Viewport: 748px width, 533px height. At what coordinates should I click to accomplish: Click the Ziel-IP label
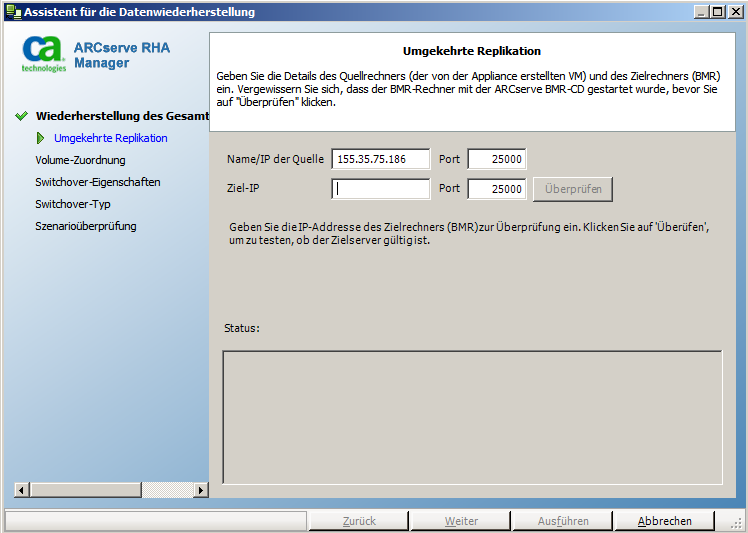243,188
